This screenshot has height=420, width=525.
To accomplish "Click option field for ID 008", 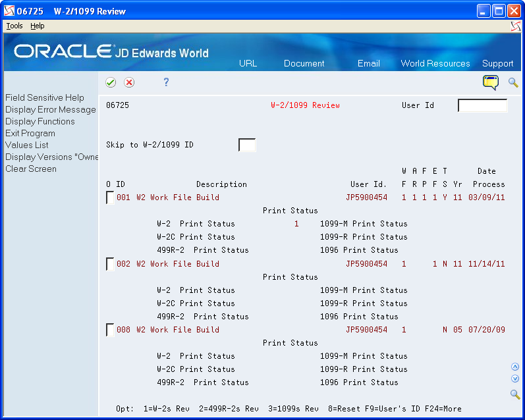I will pos(110,330).
